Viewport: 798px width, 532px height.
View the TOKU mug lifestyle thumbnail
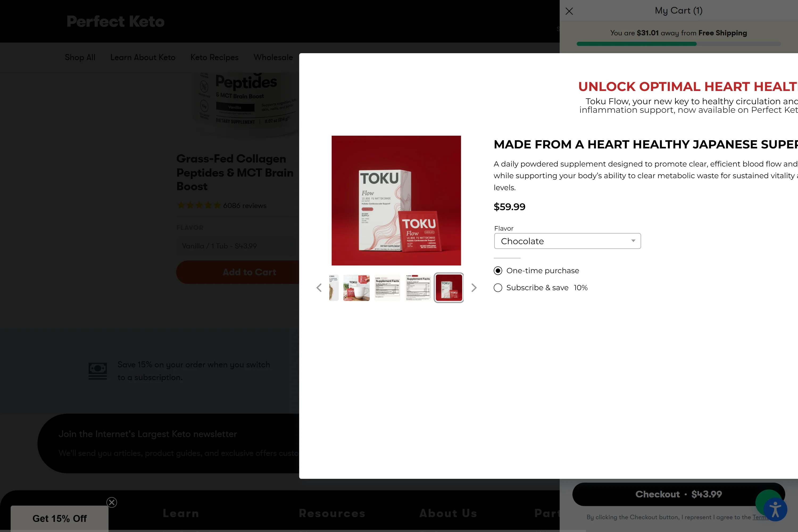(356, 288)
